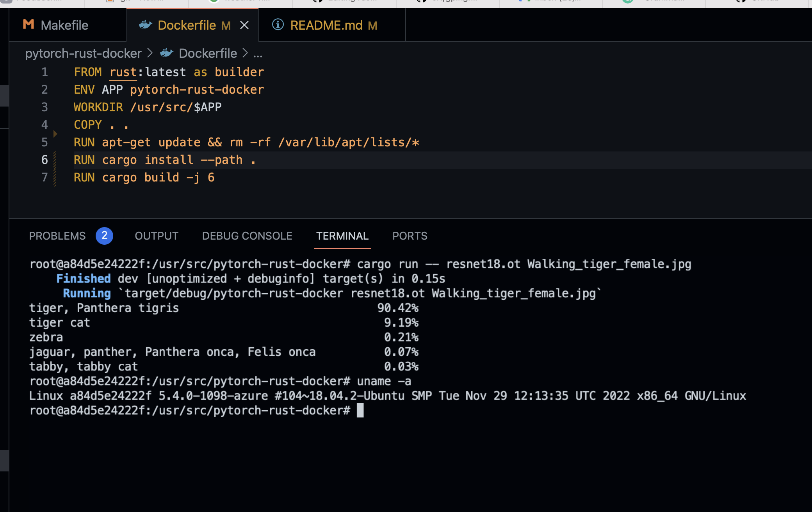Click pytorch-rust-docker breadcrumb folder
The image size is (812, 512).
pos(83,53)
